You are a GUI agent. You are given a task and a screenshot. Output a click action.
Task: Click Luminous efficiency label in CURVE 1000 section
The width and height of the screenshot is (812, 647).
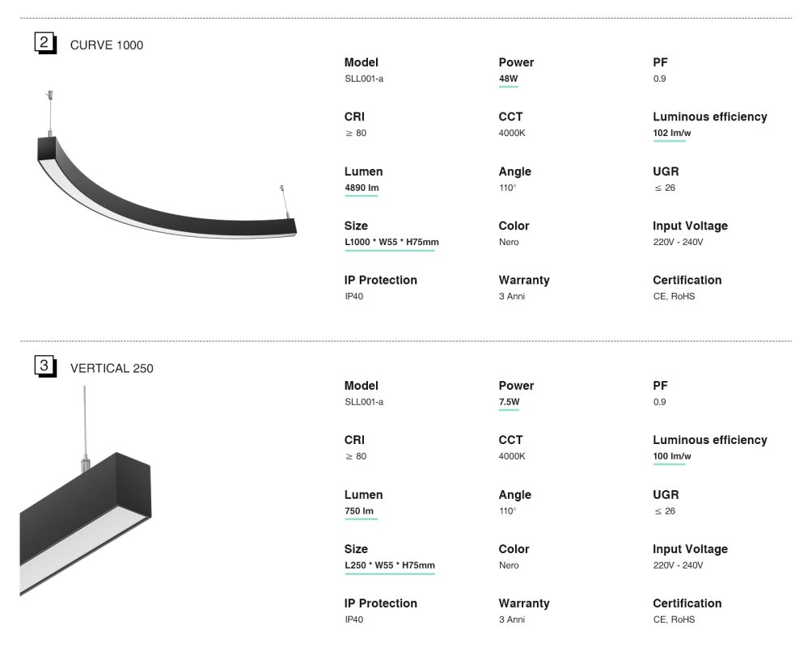click(709, 117)
